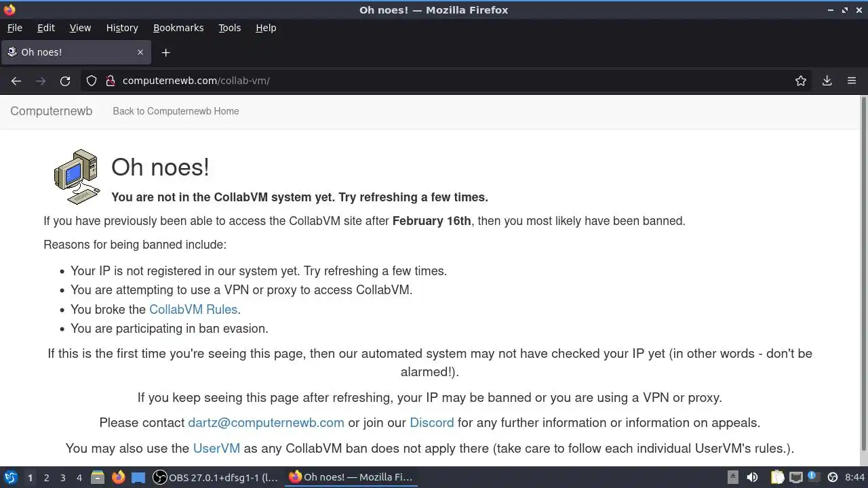
Task: Go back using the browser back arrow
Action: pyautogui.click(x=16, y=81)
